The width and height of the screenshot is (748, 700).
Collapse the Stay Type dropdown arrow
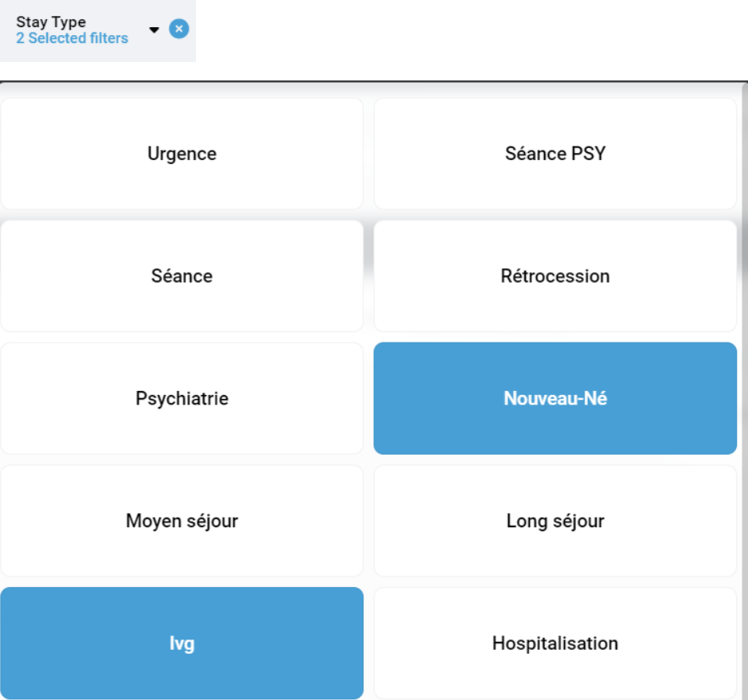[x=155, y=30]
